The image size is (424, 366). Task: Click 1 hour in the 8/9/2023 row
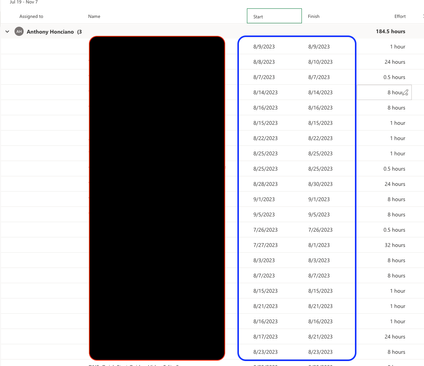(x=398, y=47)
